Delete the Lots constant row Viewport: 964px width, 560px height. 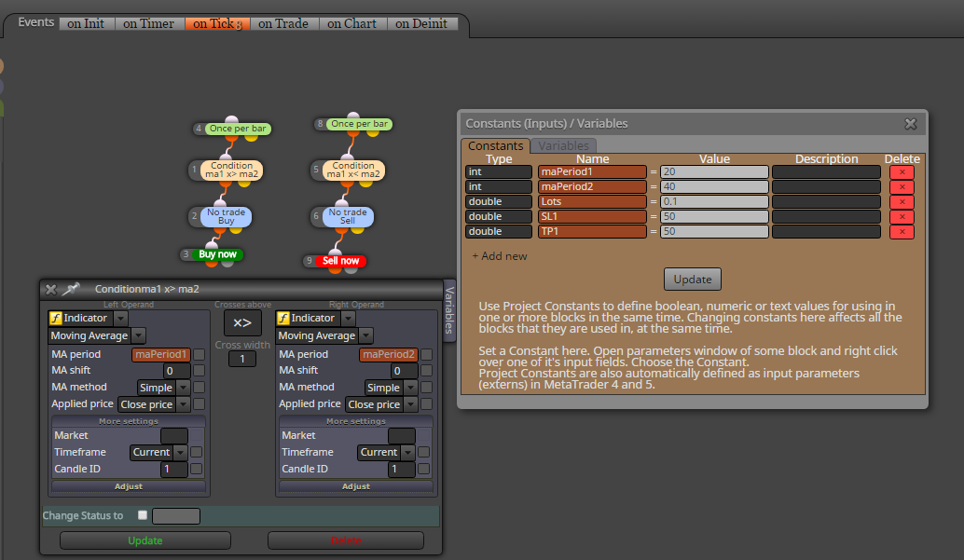point(902,201)
